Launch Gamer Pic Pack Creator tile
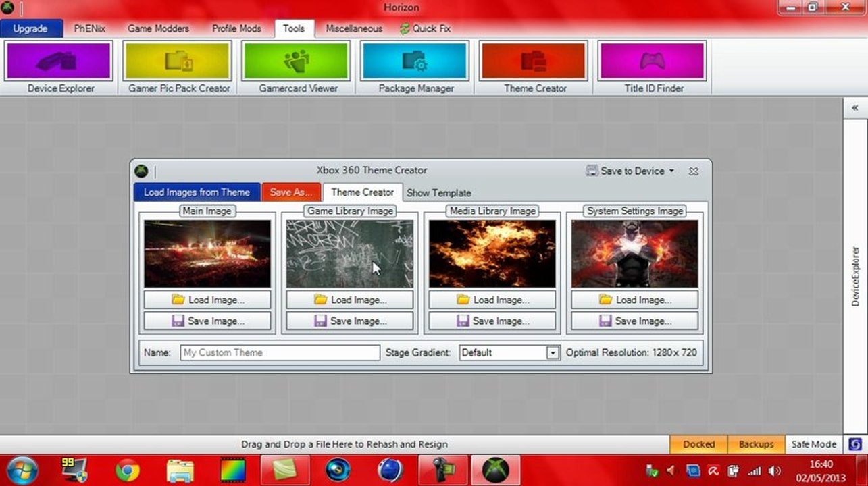The width and height of the screenshot is (868, 486). point(178,67)
